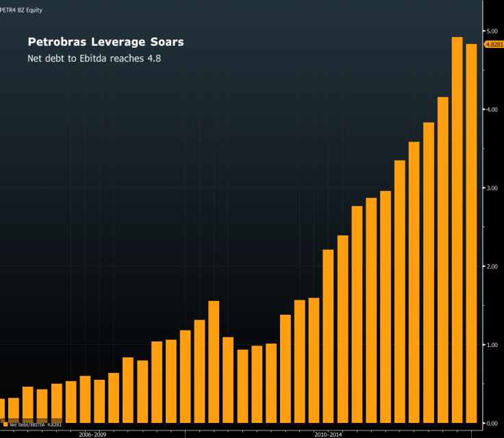Select the bar just above the 4.00 level

443,260
